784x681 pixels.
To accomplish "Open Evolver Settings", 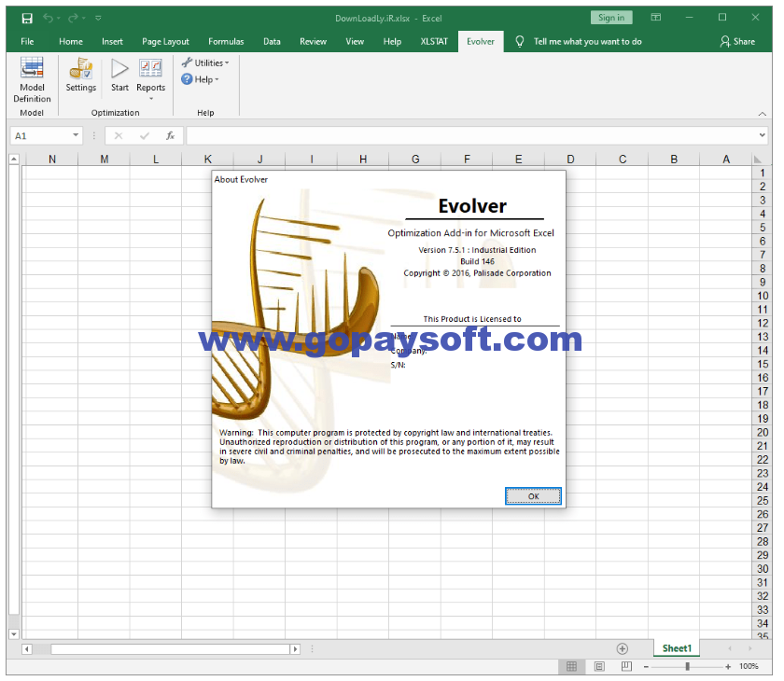I will pos(81,75).
